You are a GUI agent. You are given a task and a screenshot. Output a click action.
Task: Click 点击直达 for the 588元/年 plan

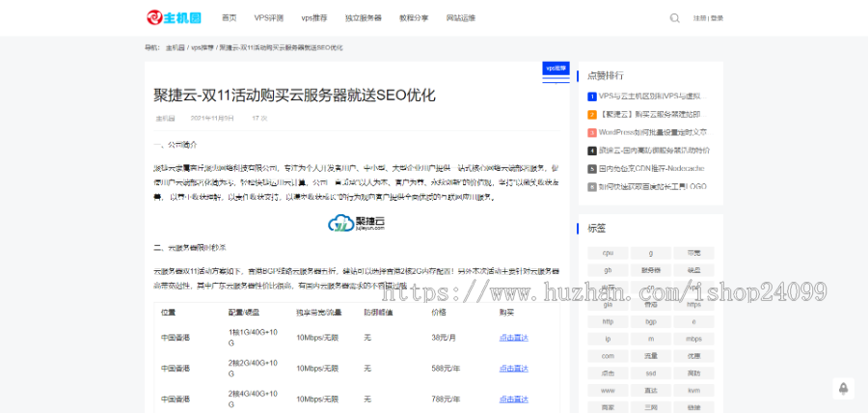(514, 369)
